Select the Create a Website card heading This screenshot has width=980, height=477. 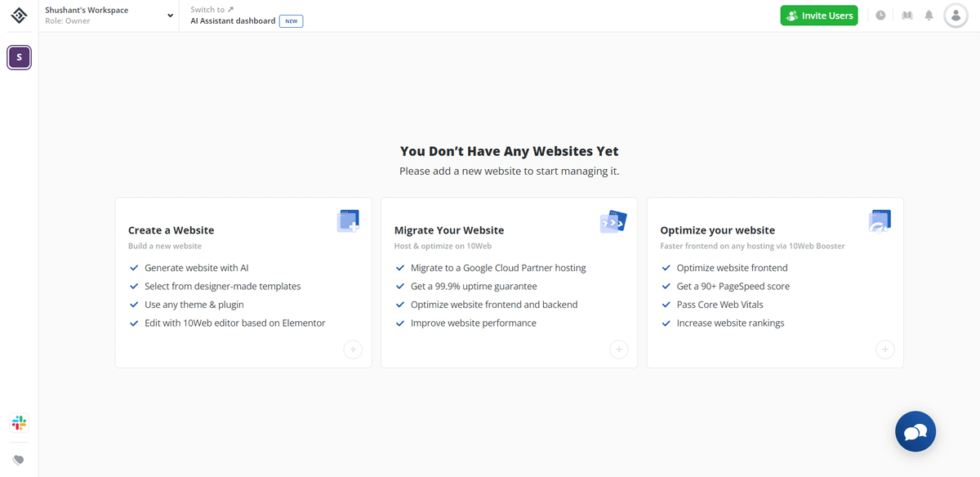(171, 230)
